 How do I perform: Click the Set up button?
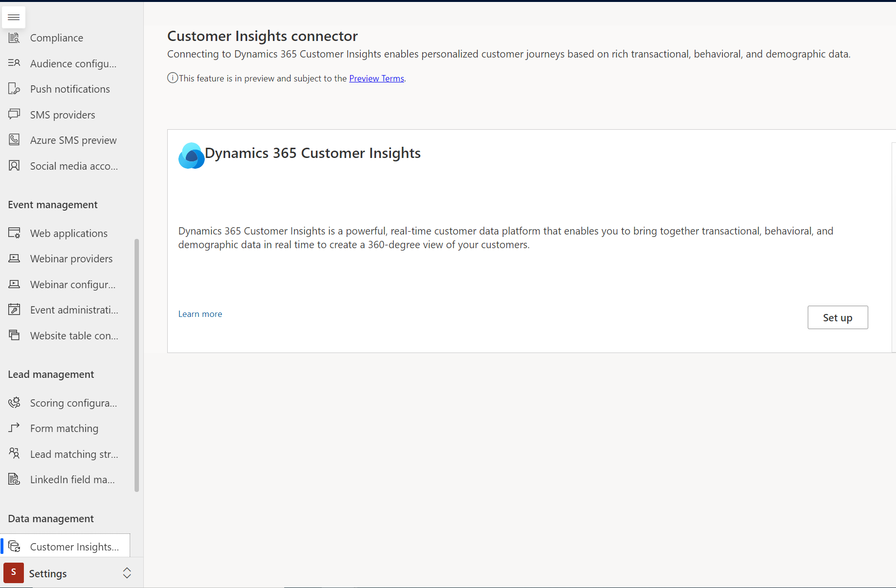[x=838, y=317]
